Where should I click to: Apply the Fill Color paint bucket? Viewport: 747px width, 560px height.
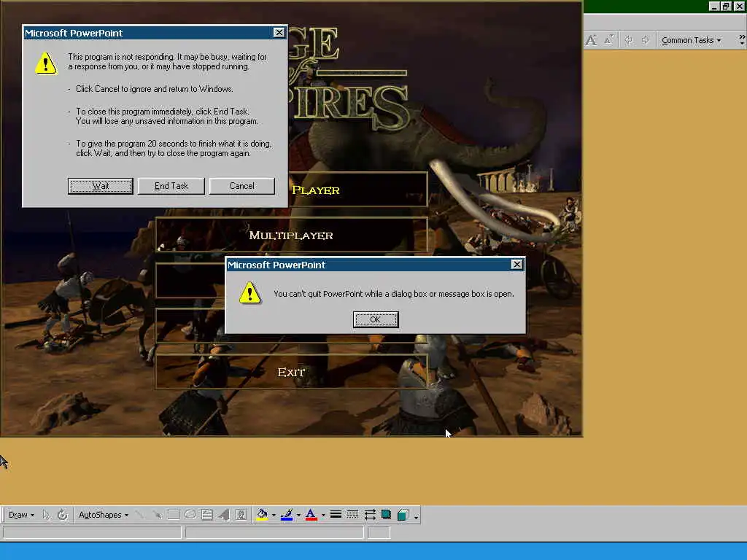click(262, 515)
